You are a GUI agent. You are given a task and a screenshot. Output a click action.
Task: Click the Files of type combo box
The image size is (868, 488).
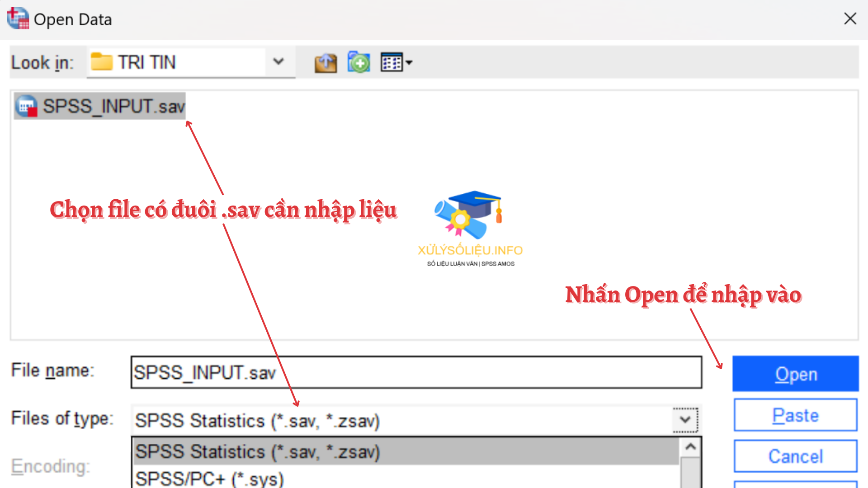tap(416, 420)
